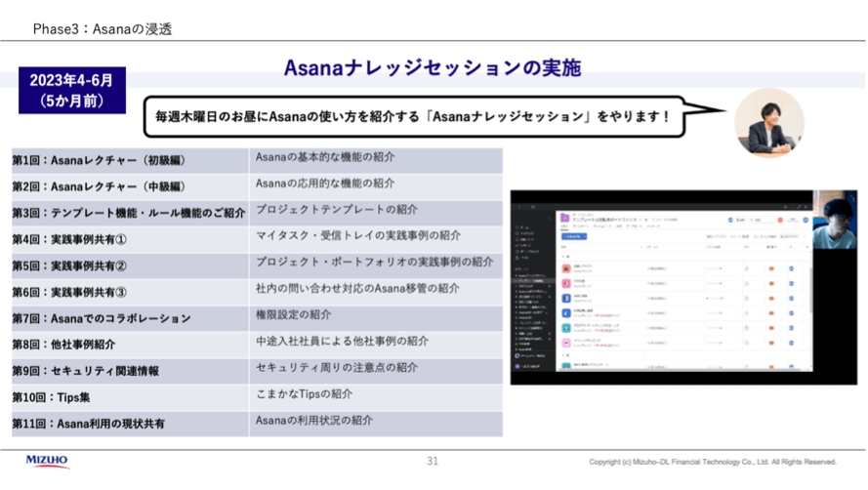Select row 第1回：Asanaレクチャー（初級編）
The height and width of the screenshot is (490, 868).
click(257, 160)
